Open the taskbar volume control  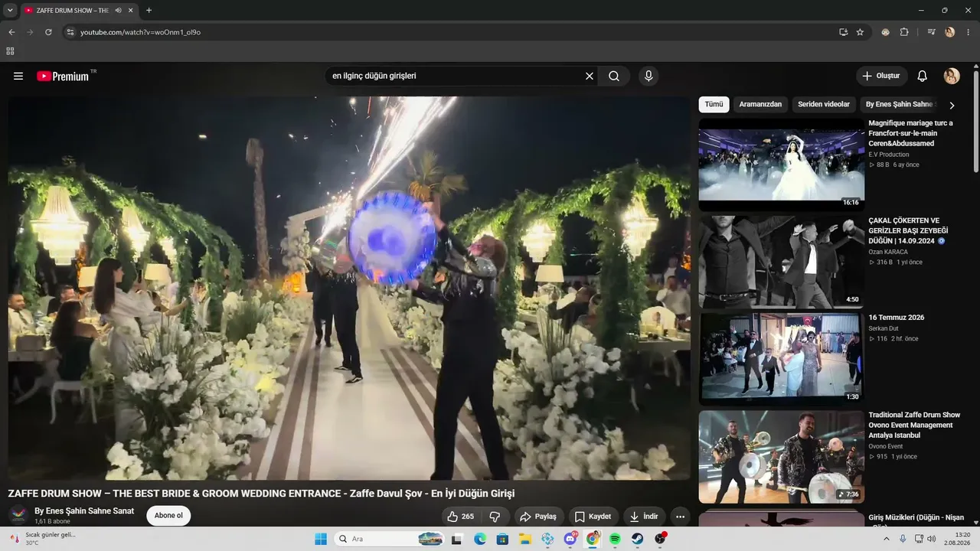[x=931, y=539]
